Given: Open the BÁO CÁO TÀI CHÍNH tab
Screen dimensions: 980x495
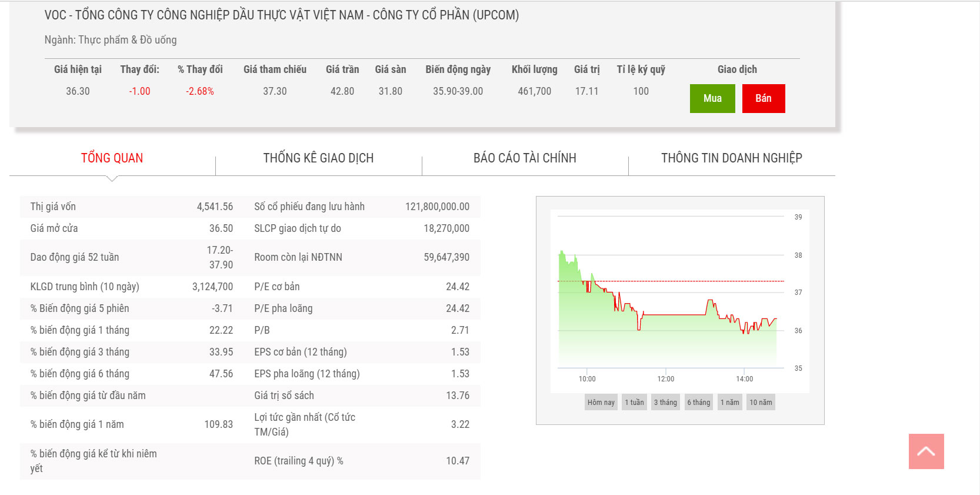Looking at the screenshot, I should (525, 158).
